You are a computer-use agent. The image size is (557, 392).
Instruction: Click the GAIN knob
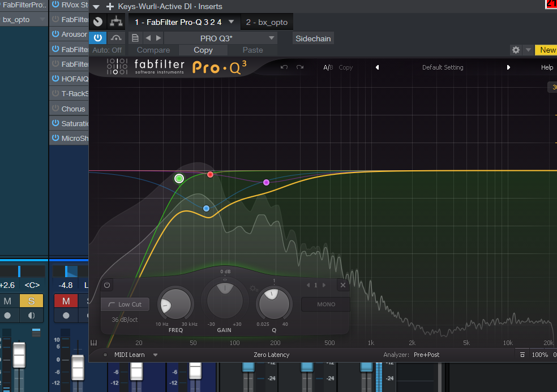(x=225, y=301)
